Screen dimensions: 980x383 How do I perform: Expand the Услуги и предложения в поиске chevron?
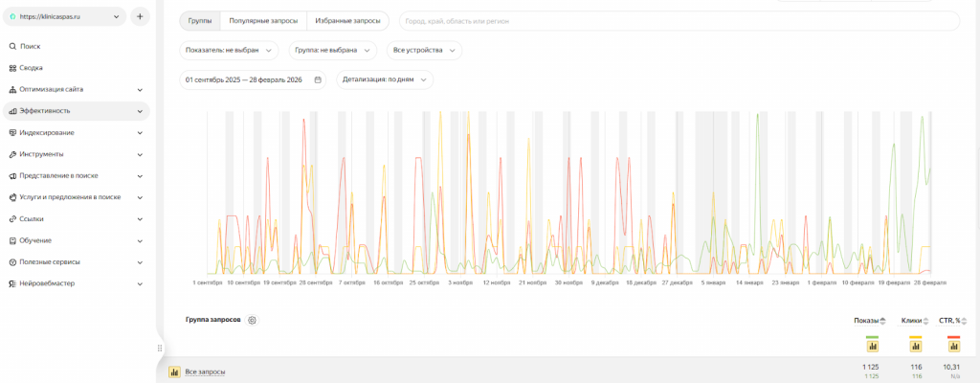tap(140, 197)
